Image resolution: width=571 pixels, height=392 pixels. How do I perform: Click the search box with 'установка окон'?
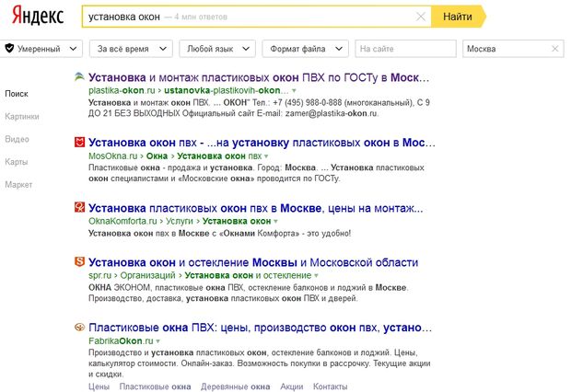pos(256,17)
